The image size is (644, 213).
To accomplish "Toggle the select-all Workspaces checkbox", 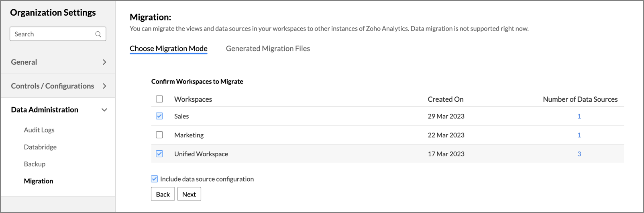I will 159,99.
